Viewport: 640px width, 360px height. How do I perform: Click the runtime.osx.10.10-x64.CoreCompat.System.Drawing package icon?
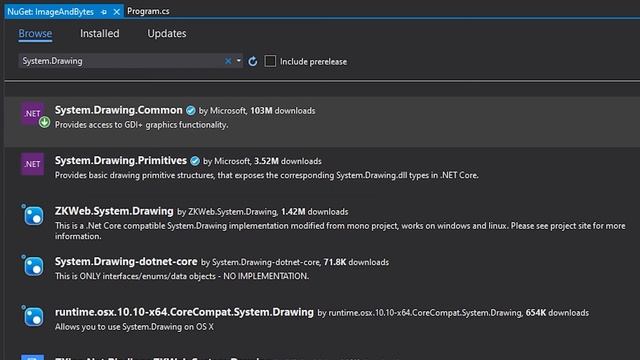32,316
